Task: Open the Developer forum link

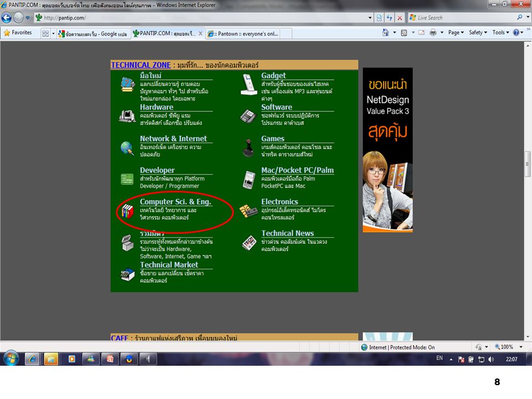Action: [157, 170]
